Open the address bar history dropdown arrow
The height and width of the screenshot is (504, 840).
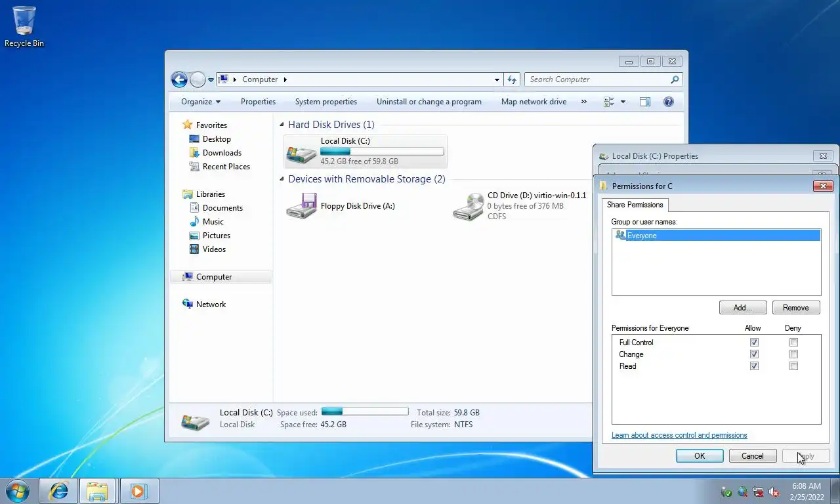pos(497,79)
